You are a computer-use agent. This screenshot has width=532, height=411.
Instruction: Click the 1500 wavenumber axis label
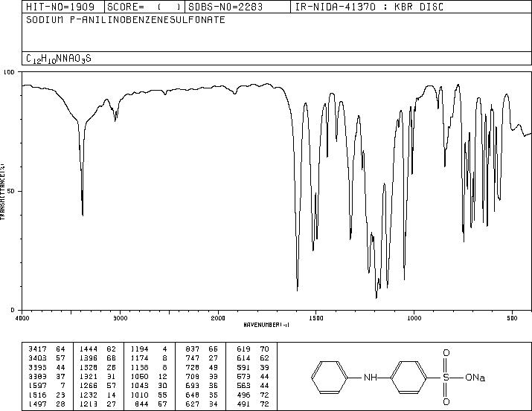tap(316, 318)
